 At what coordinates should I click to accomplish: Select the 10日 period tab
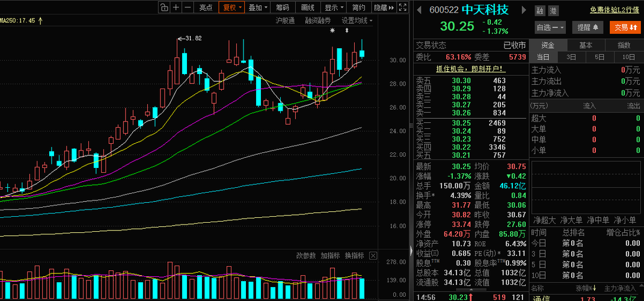[628, 57]
